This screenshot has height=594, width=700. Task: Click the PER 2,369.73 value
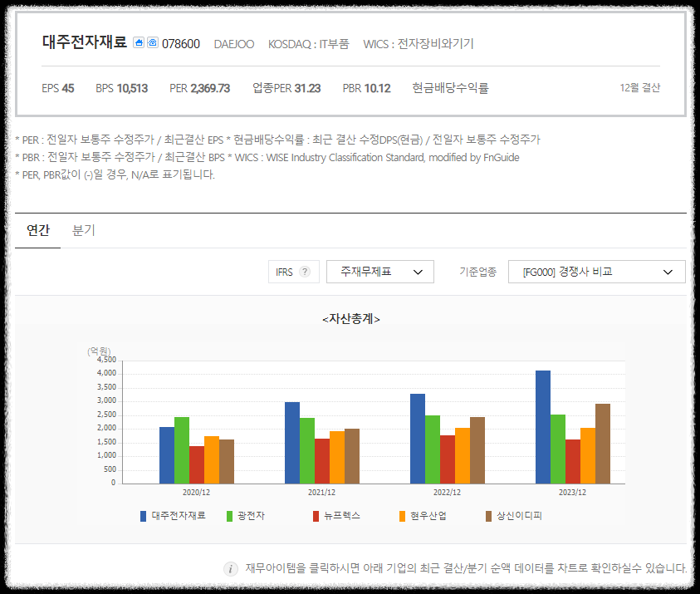click(x=199, y=88)
